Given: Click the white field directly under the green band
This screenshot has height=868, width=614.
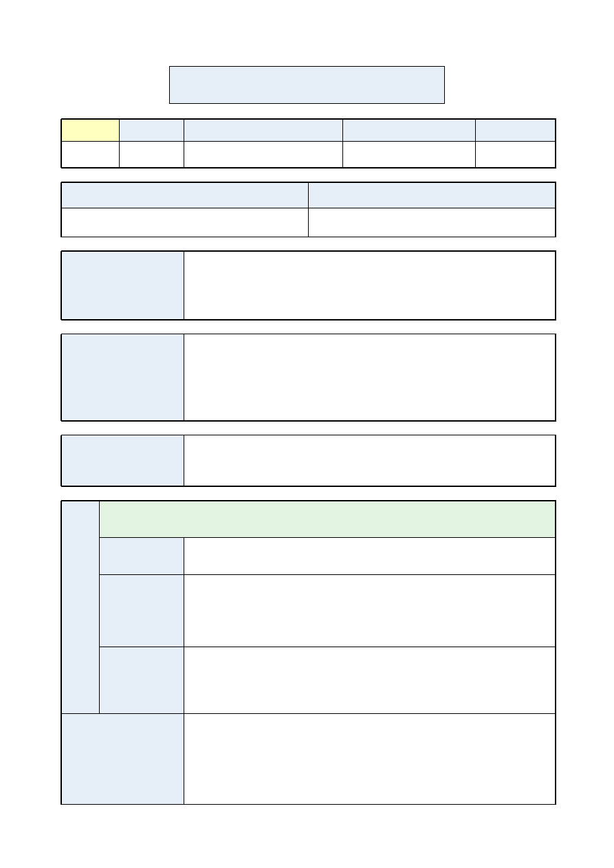Looking at the screenshot, I should point(369,556).
